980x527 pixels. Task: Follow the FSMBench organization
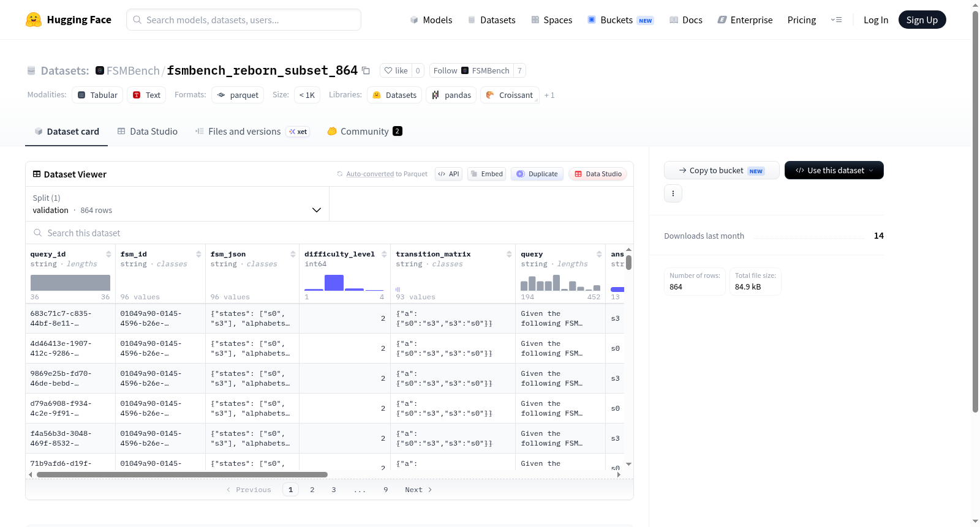pyautogui.click(x=472, y=70)
